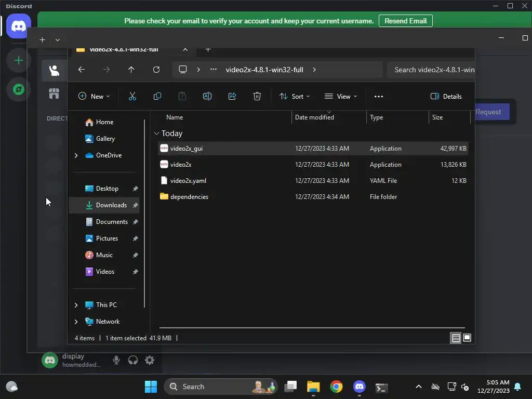Select the video2x-4.8.1-win32-full tab
The width and height of the screenshot is (532, 399).
[x=132, y=50]
